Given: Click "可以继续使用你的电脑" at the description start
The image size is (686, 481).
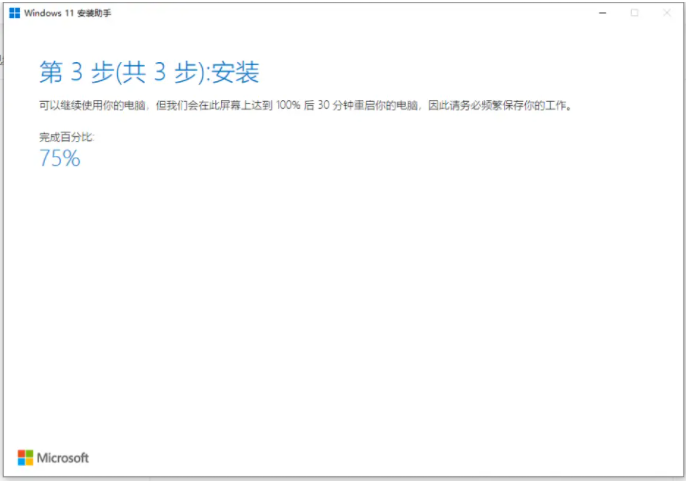Looking at the screenshot, I should pyautogui.click(x=88, y=105).
